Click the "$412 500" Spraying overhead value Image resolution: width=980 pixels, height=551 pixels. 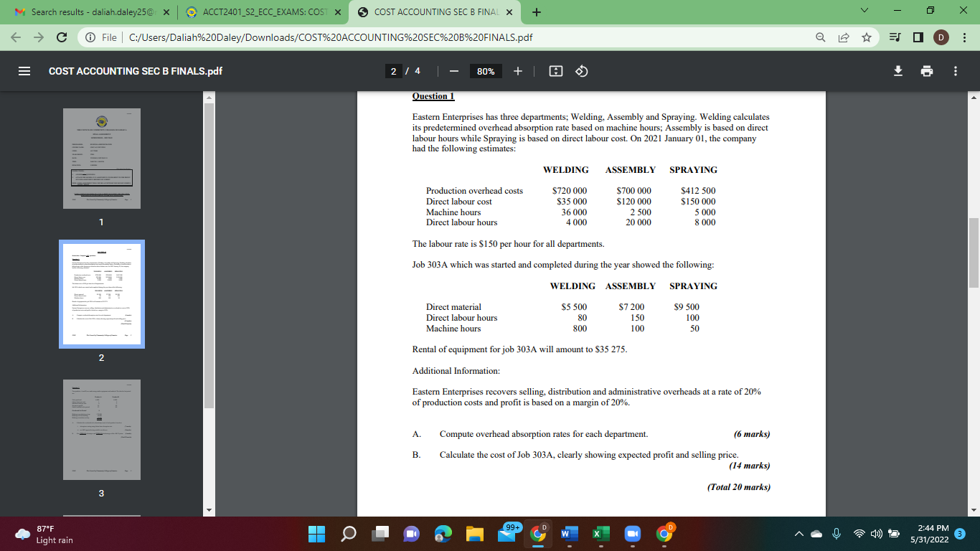[x=697, y=191]
